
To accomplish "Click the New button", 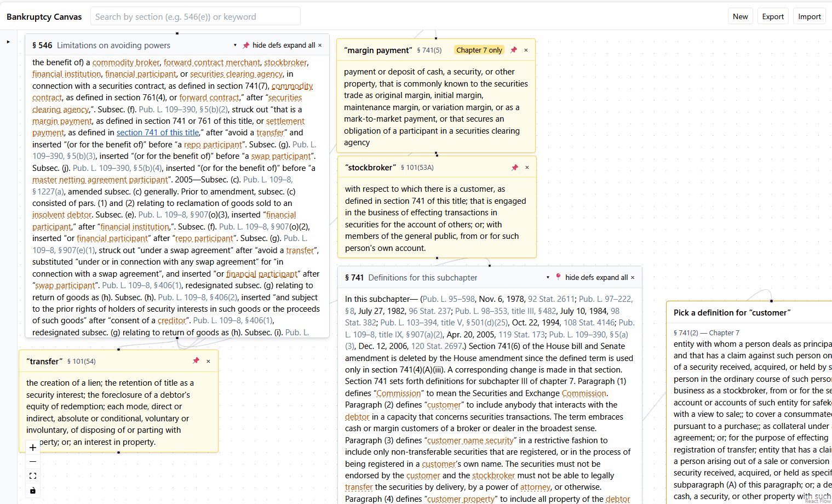I will [x=741, y=16].
